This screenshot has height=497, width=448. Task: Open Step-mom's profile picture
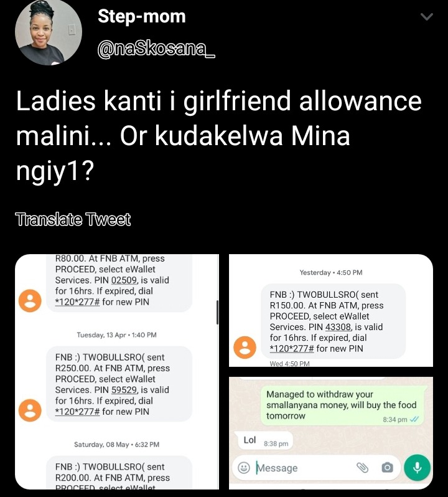click(x=49, y=32)
